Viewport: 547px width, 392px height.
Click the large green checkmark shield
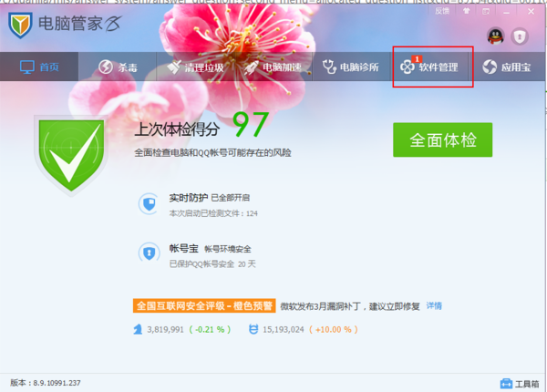coord(71,156)
